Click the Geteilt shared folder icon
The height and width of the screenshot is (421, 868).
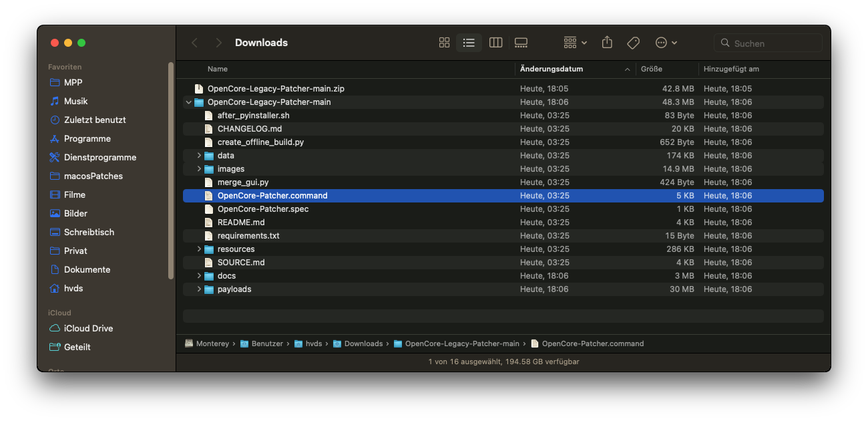coord(55,347)
